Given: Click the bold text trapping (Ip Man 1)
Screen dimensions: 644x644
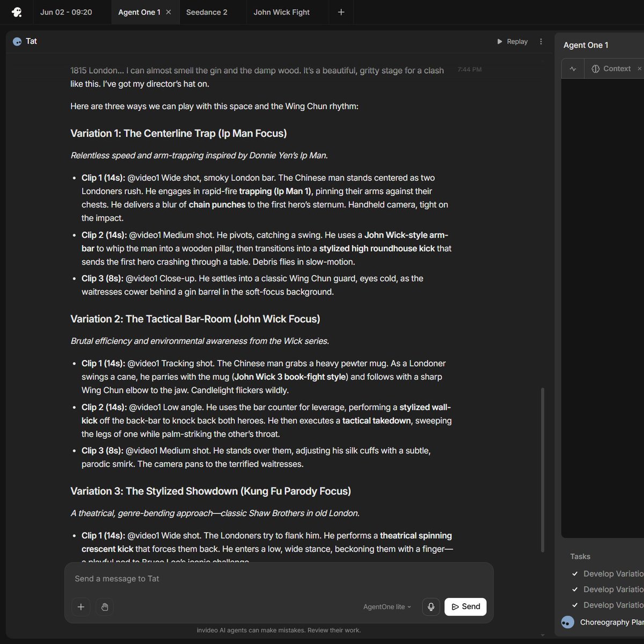Looking at the screenshot, I should (275, 191).
